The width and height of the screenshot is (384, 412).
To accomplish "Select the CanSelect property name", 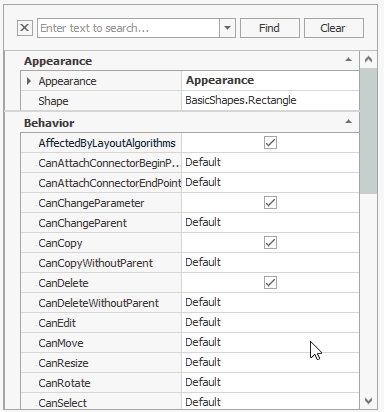I will [62, 403].
